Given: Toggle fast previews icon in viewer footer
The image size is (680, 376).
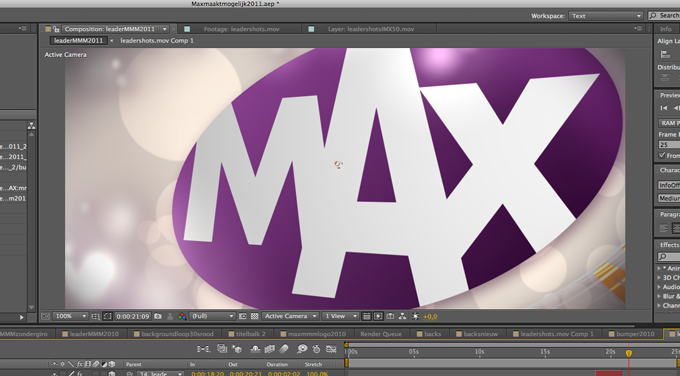Looking at the screenshot, I should (x=378, y=316).
